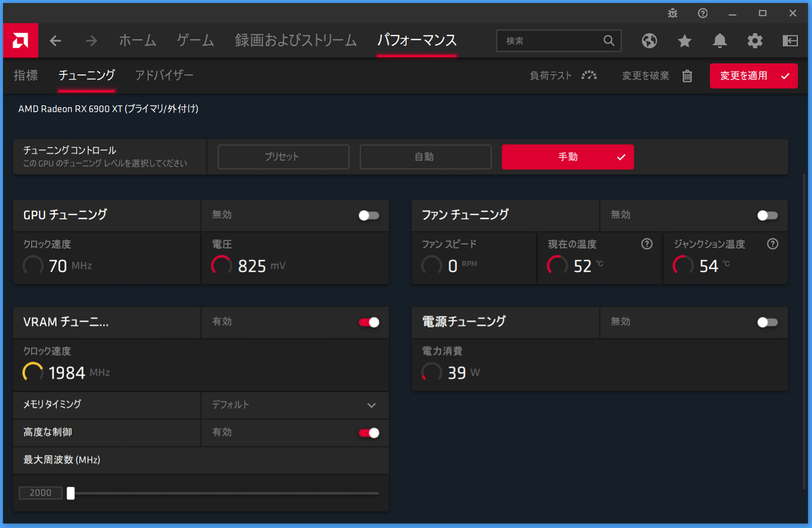Show help for ジャンクション温度
This screenshot has height=528, width=812.
773,244
